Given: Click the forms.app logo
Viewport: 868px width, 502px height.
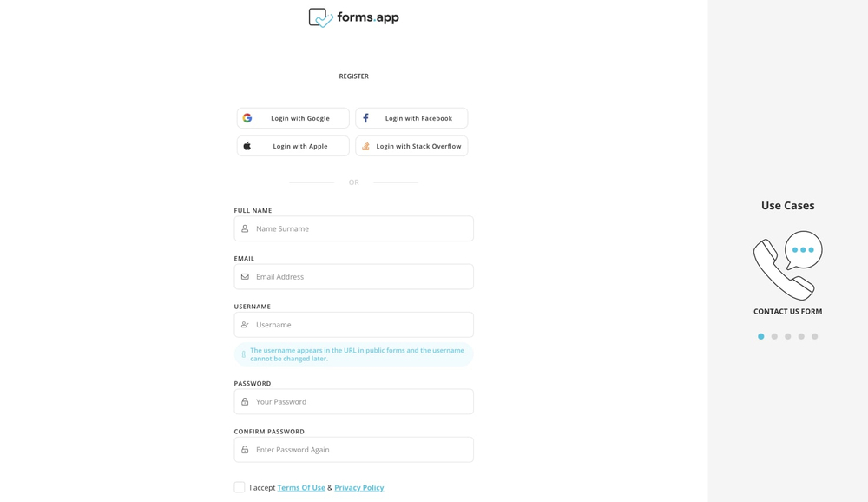Looking at the screenshot, I should pyautogui.click(x=353, y=17).
